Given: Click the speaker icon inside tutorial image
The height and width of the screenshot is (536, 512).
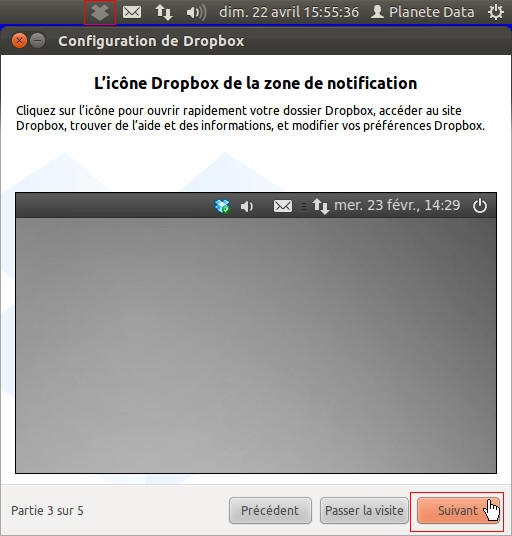Looking at the screenshot, I should (247, 206).
